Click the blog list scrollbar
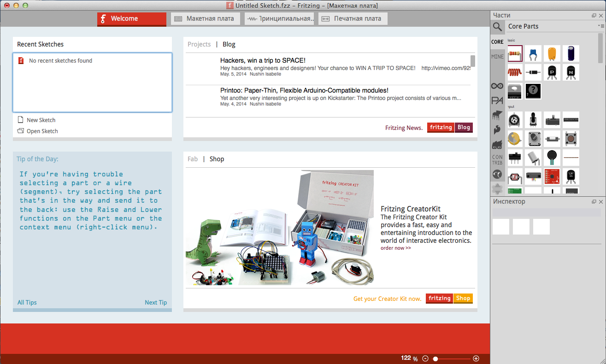 [x=473, y=61]
